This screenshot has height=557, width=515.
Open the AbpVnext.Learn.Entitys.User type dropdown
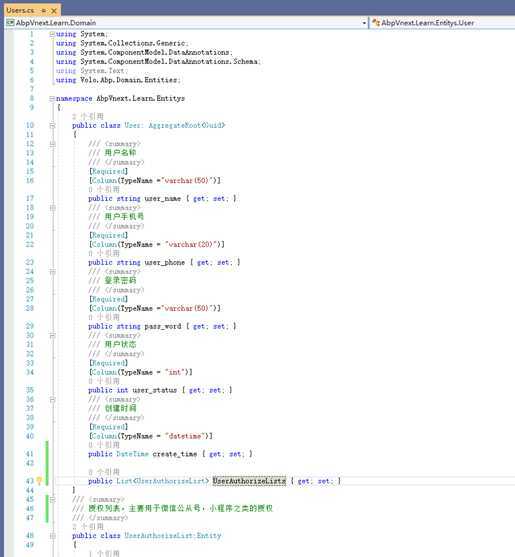pyautogui.click(x=443, y=23)
